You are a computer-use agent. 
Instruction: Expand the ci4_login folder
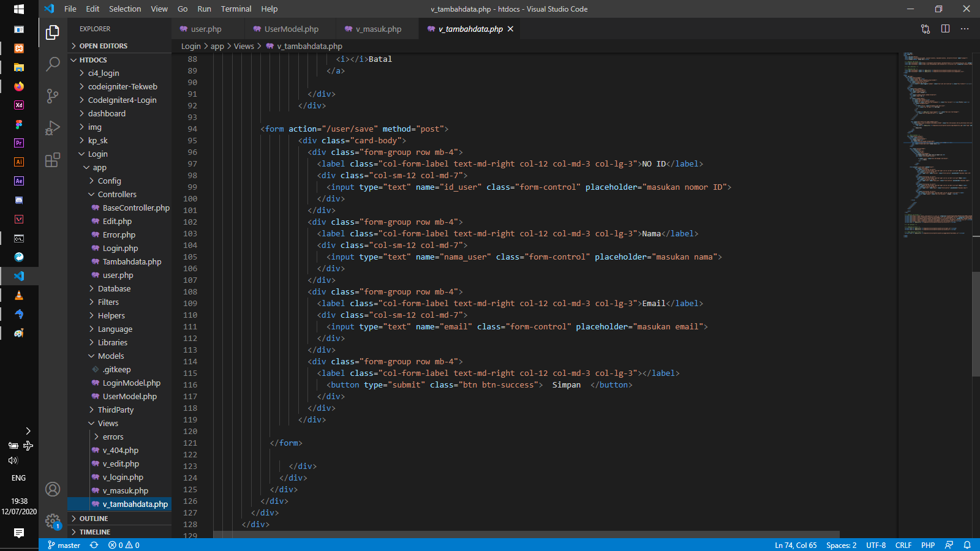(119, 73)
